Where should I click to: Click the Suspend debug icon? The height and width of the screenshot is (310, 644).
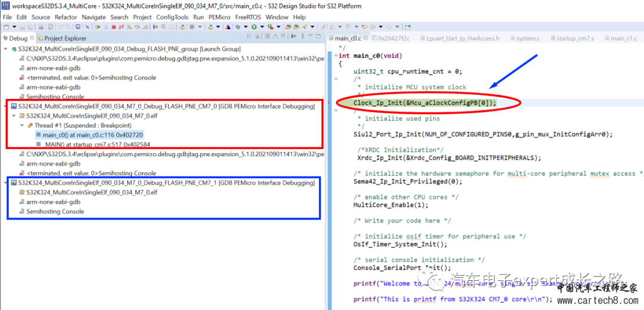106,27
